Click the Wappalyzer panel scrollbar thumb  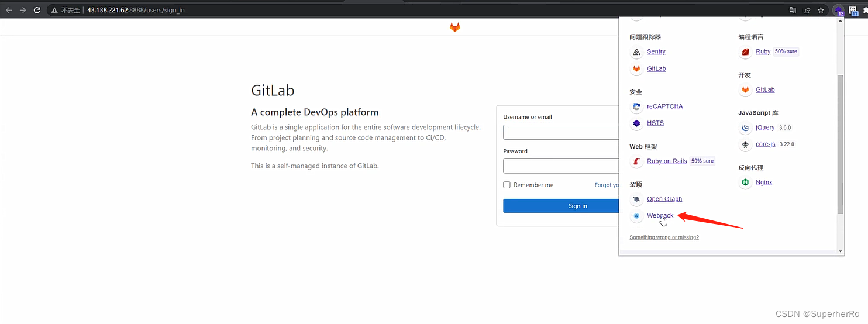[841, 144]
